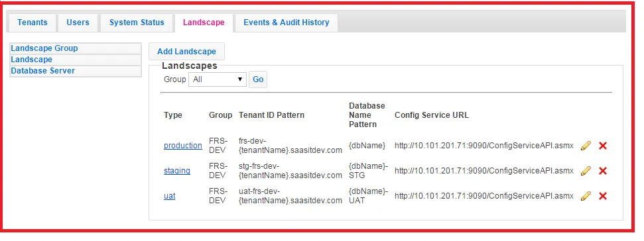Open the Group dropdown showing All
This screenshot has width=644, height=241.
pos(218,79)
